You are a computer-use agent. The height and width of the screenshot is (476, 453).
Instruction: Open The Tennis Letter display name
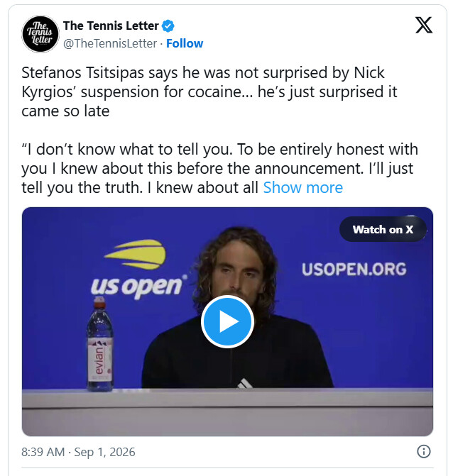tap(111, 26)
